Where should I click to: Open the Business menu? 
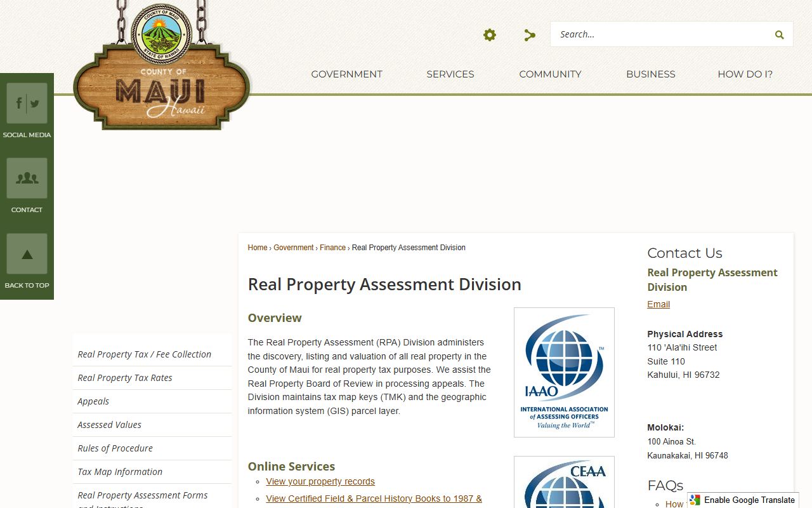pos(651,74)
